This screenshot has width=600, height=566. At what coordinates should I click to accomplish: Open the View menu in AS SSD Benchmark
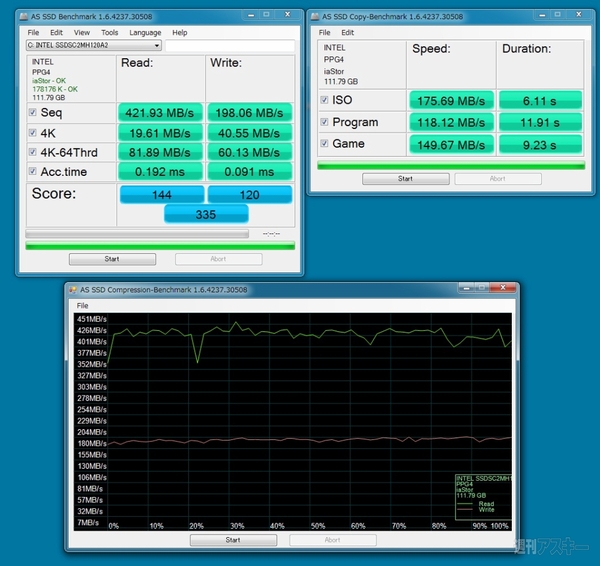point(80,32)
